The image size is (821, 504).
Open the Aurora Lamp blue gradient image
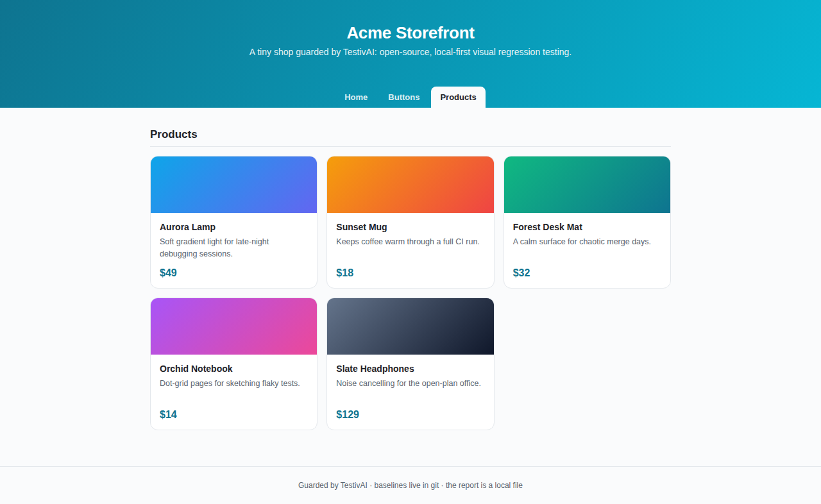tap(233, 185)
